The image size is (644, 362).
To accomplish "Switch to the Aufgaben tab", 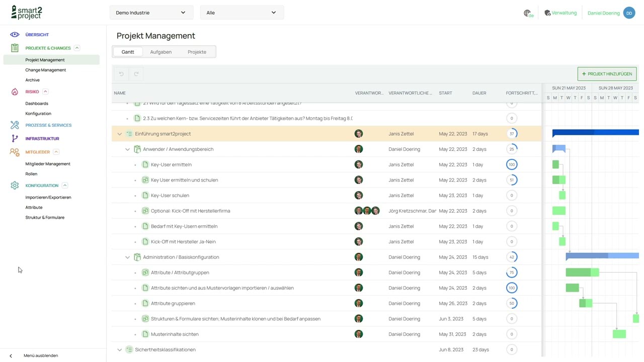I will [x=161, y=52].
